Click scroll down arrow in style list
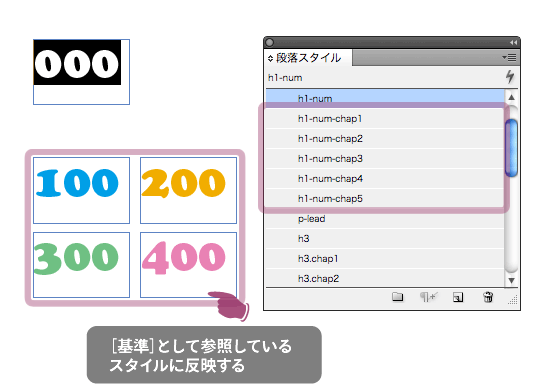This screenshot has width=546, height=384. pos(511,280)
